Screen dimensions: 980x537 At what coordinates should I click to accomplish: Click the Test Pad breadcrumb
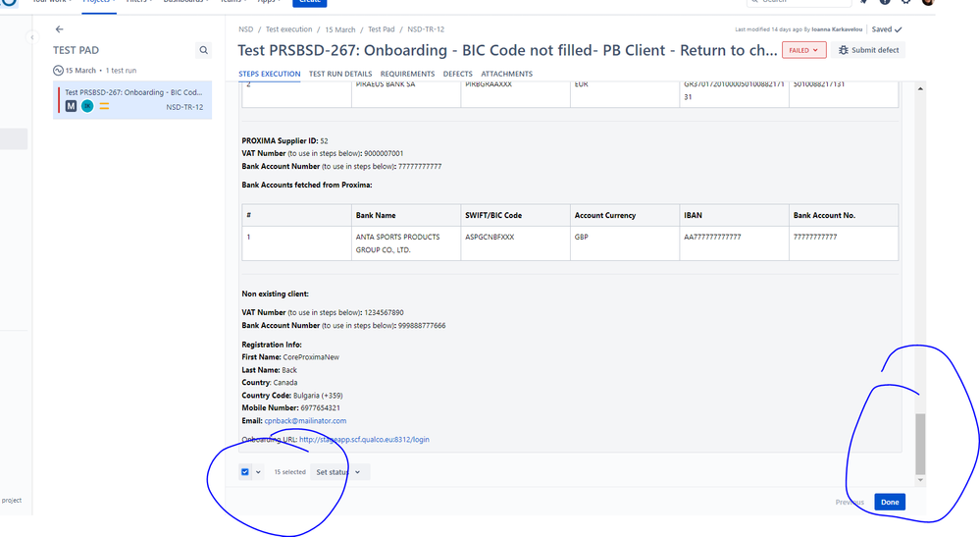tap(382, 29)
